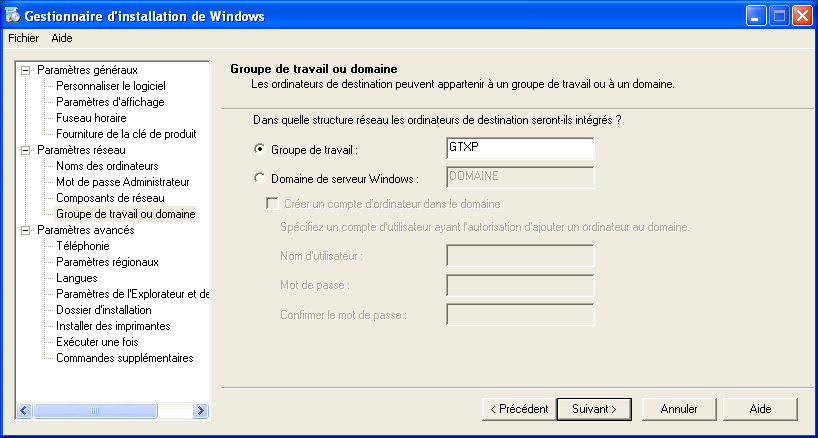Click the setup manager title bar icon
818x438 pixels.
(13, 16)
